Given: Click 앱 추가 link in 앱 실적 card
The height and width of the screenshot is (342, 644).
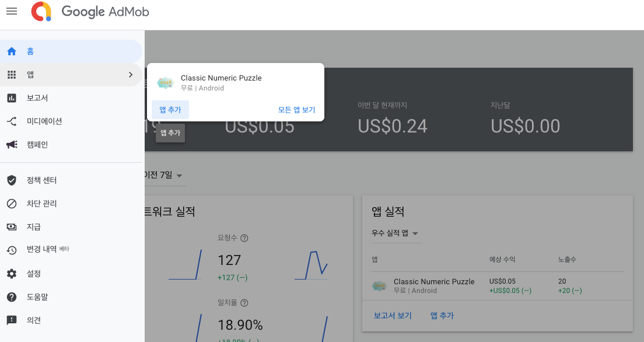Looking at the screenshot, I should [442, 316].
